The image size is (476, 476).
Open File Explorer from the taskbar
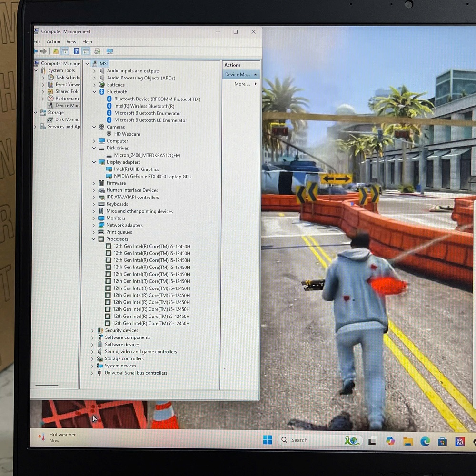408,441
